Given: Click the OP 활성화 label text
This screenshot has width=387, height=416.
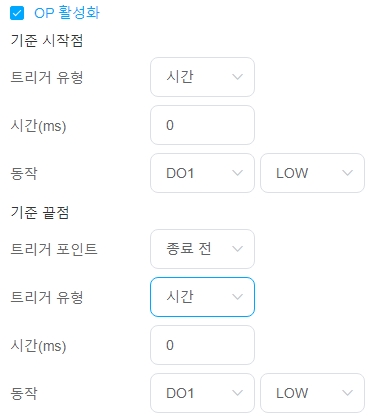Looking at the screenshot, I should click(67, 13).
